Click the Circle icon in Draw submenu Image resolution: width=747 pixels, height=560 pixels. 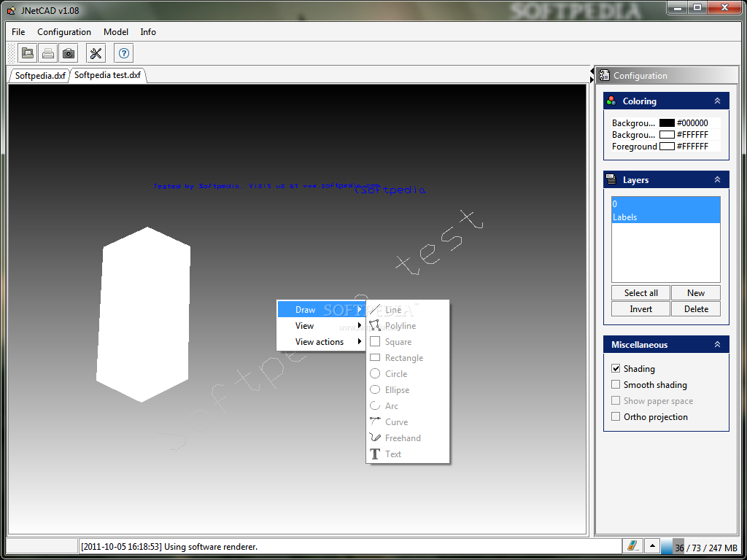pos(376,374)
